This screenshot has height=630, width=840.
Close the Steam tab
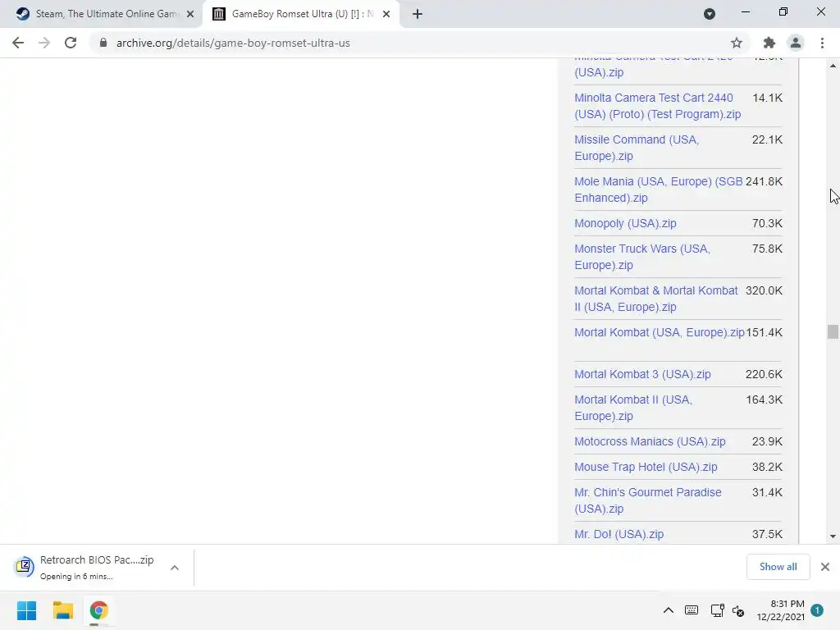[x=190, y=14]
